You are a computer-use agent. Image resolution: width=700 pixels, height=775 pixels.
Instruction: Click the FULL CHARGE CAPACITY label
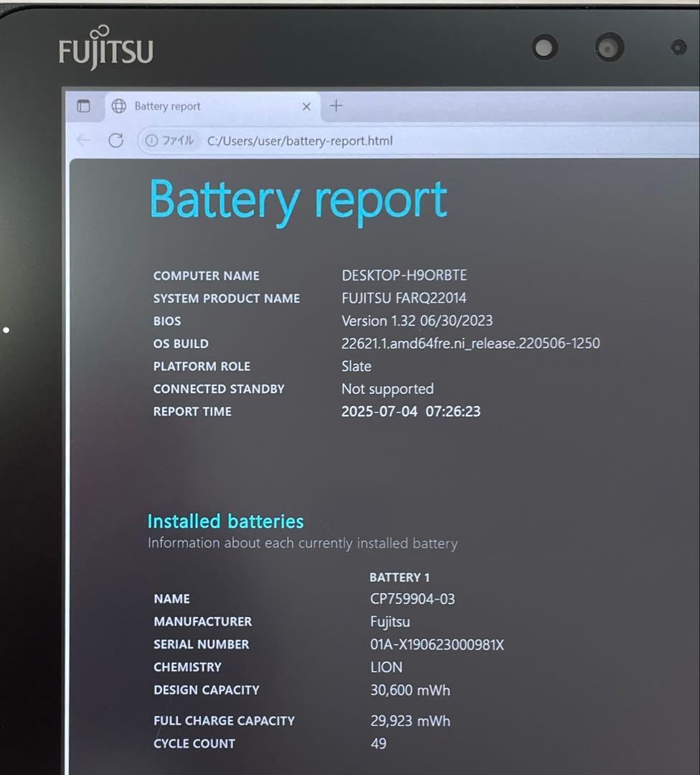coord(224,720)
